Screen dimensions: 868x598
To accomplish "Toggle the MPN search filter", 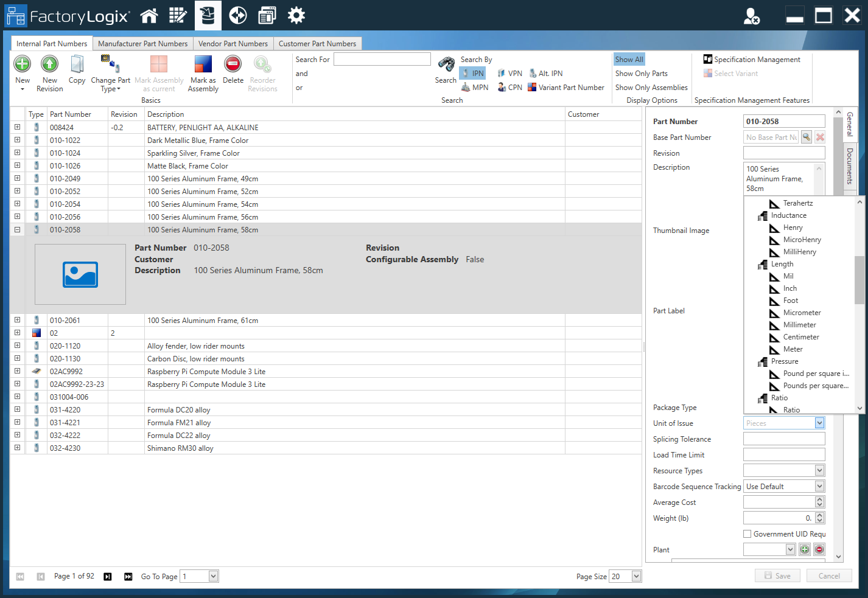I will 475,86.
